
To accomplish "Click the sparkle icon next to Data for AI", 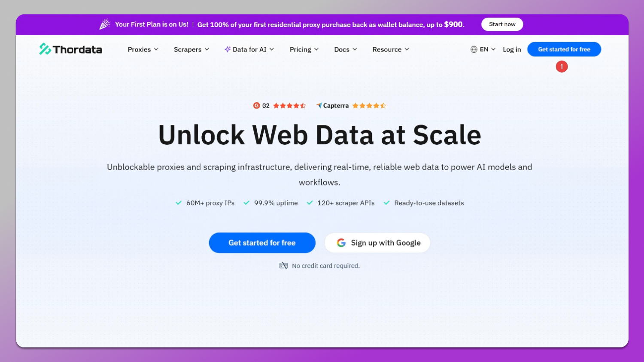I will pyautogui.click(x=227, y=49).
